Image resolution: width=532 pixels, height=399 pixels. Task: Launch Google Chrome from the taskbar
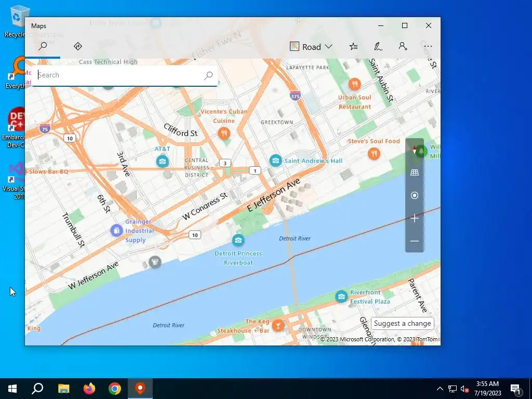(x=115, y=389)
